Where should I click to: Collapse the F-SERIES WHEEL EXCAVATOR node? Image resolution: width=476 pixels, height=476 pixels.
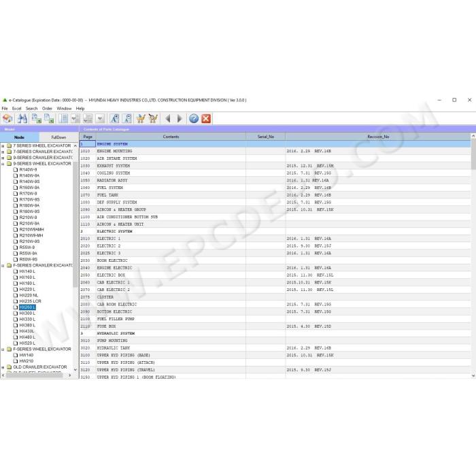click(3, 349)
